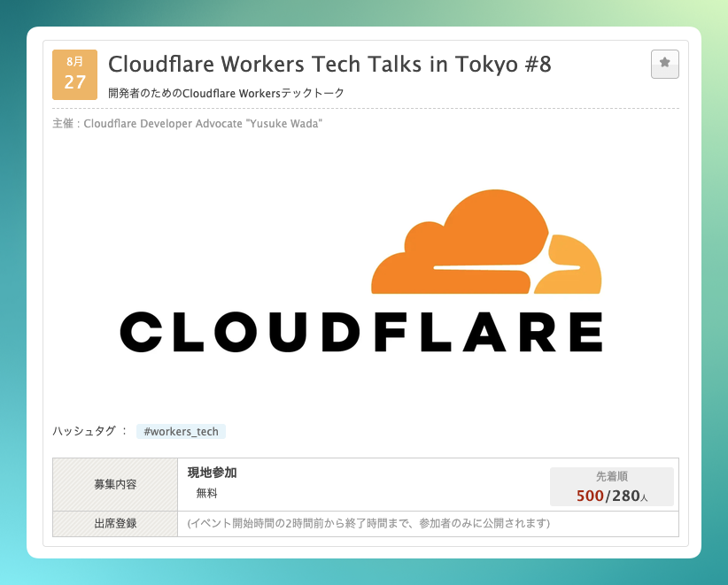Image resolution: width=728 pixels, height=585 pixels.
Task: Click the subtitle 開発者のためのCloudflare Workersテックトーク
Action: [226, 93]
